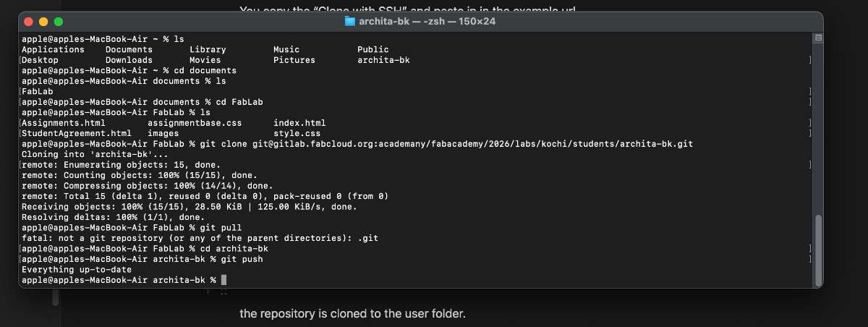Image resolution: width=868 pixels, height=327 pixels.
Task: Zoom the Terminal window with the green button
Action: [59, 22]
